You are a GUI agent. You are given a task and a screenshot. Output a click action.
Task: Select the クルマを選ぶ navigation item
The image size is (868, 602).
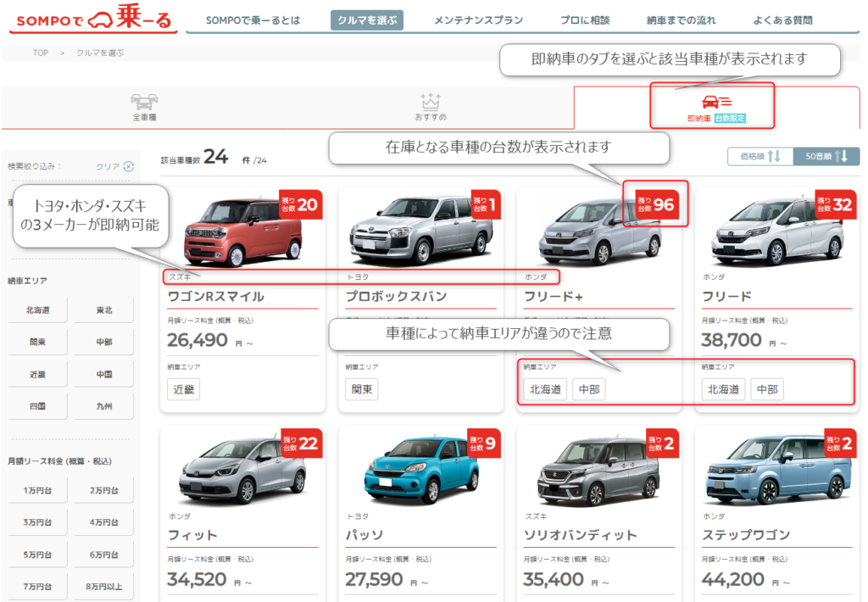tap(367, 20)
